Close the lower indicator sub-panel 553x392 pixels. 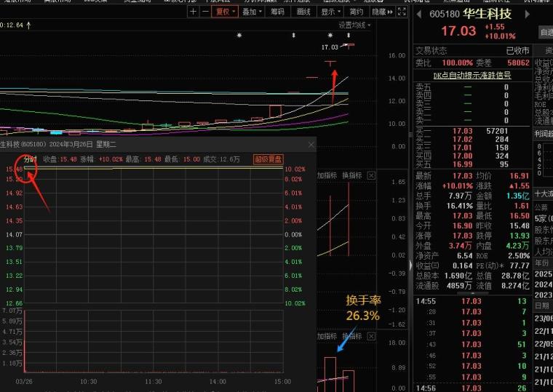tap(371, 337)
